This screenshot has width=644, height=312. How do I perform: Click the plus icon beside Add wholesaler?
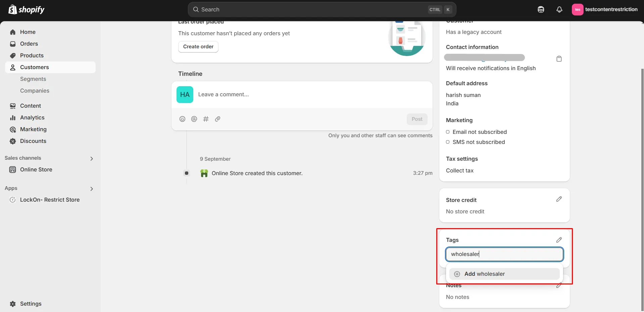click(457, 274)
